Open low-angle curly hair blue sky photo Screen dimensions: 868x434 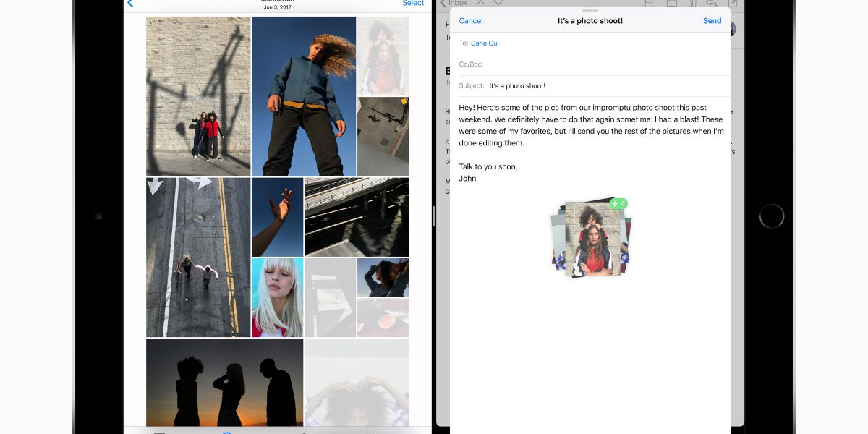pos(304,96)
